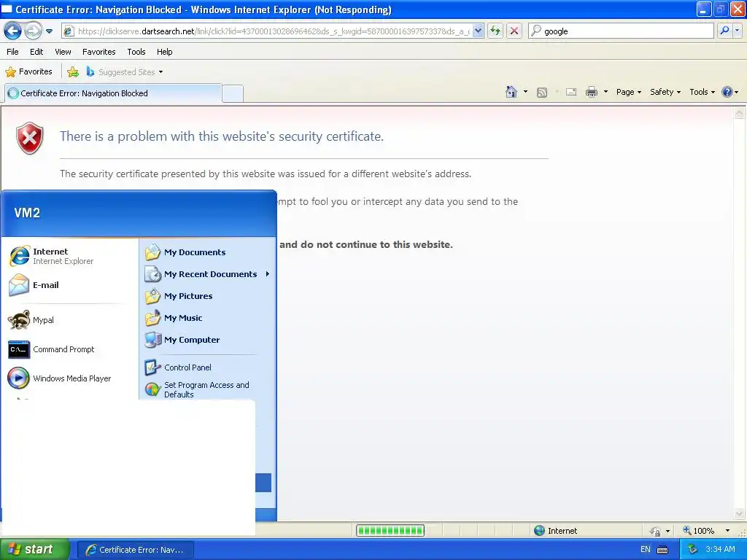Click the Start button
Viewport: 747px width, 560px height.
[35, 549]
